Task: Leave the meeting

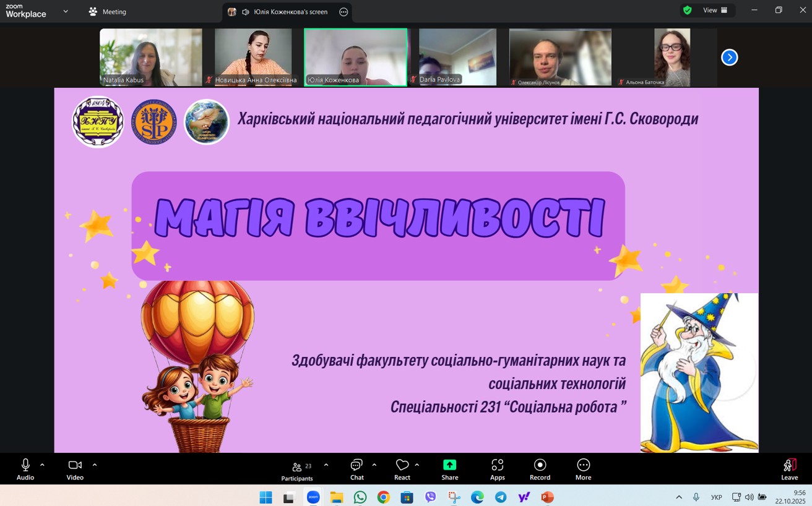Action: tap(789, 469)
